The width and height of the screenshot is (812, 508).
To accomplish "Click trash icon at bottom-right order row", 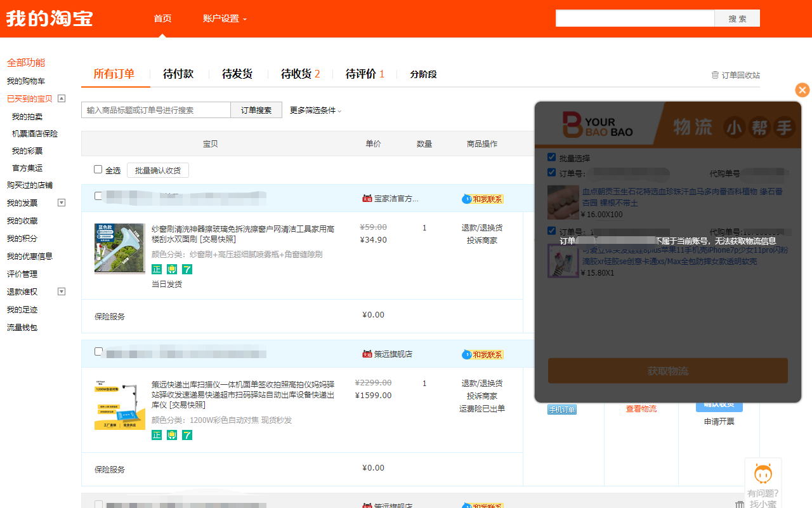I will (740, 505).
